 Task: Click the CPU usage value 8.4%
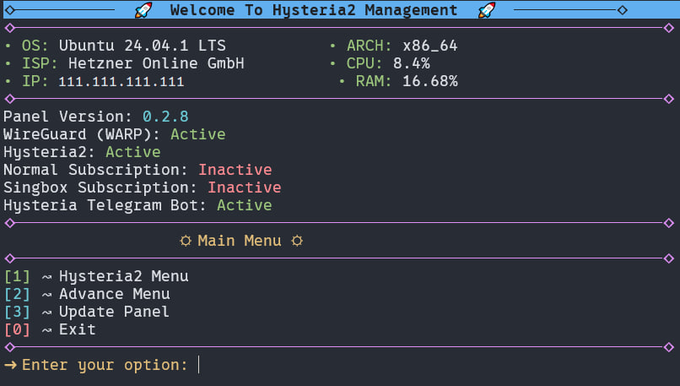[x=412, y=63]
